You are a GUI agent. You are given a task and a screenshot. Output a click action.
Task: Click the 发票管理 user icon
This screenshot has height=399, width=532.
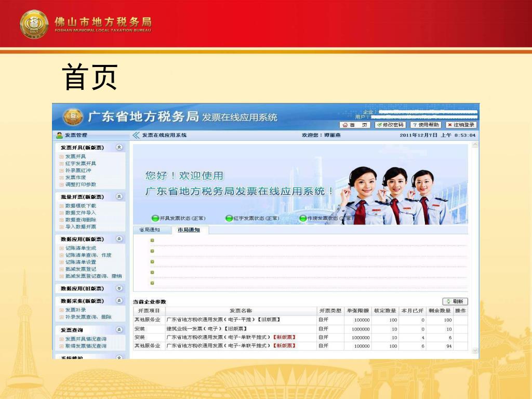tap(59, 135)
